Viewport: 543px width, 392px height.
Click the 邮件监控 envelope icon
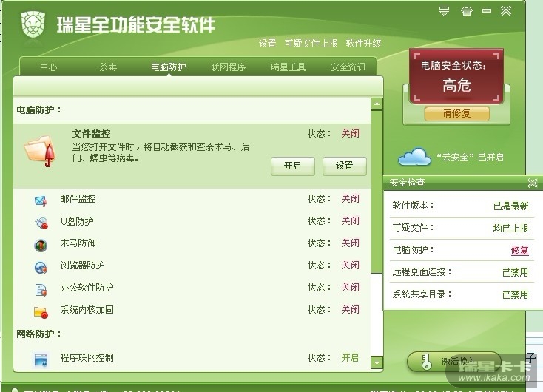tap(41, 200)
